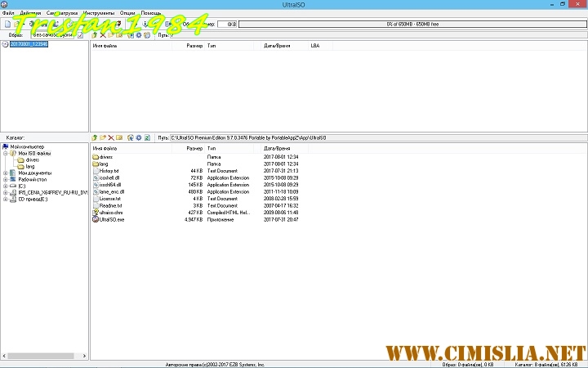
Task: Open the Опции menu
Action: point(127,13)
